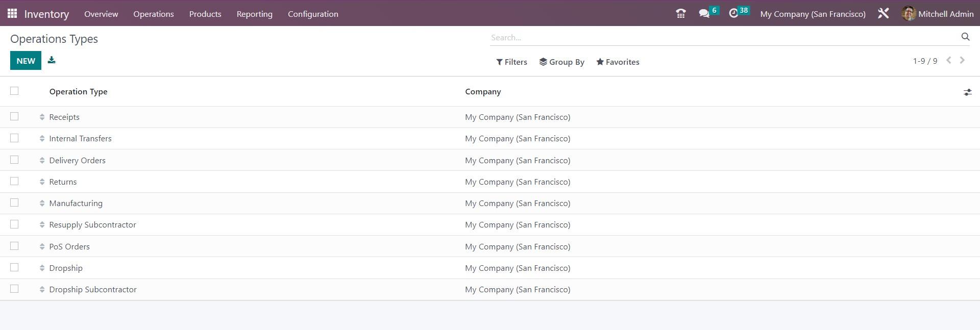This screenshot has height=330, width=980.
Task: Click the drag handle for Dropship row
Action: pos(42,268)
